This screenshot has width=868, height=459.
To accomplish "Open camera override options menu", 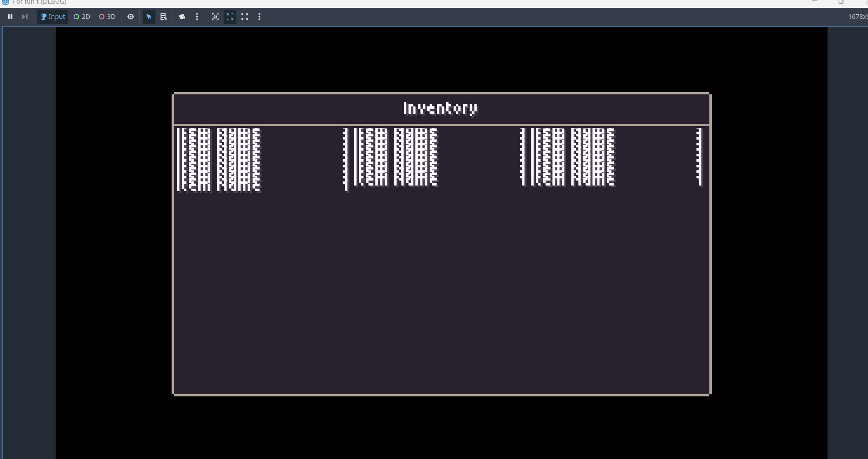I will point(197,17).
